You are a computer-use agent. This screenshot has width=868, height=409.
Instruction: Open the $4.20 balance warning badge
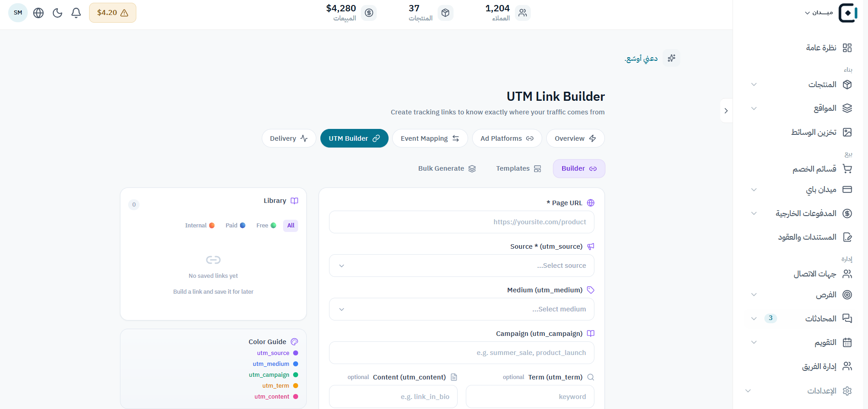[x=113, y=13]
